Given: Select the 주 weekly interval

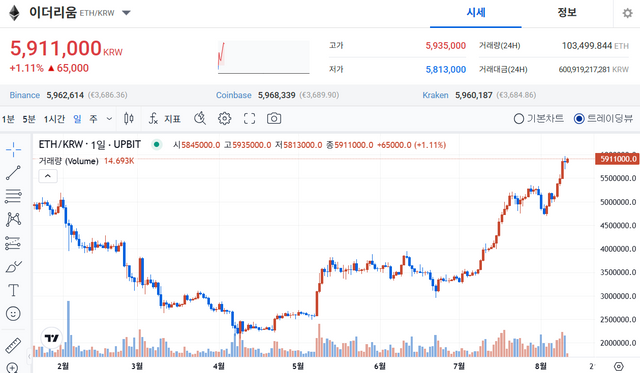Looking at the screenshot, I should (x=93, y=119).
